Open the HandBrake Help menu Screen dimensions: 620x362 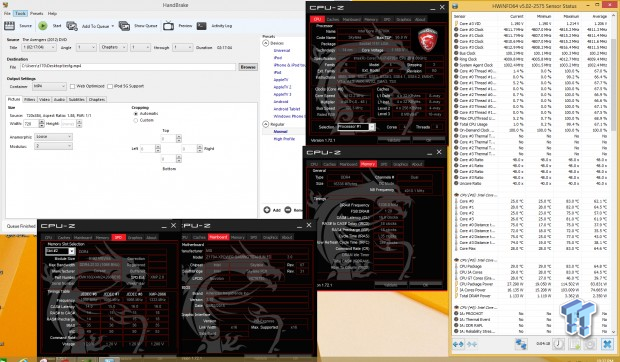click(x=52, y=13)
